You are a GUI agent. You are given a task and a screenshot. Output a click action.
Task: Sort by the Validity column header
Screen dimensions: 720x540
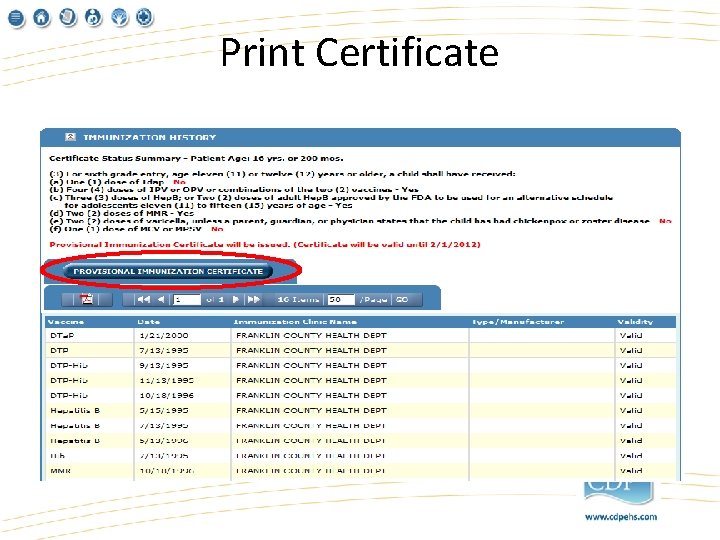(635, 322)
